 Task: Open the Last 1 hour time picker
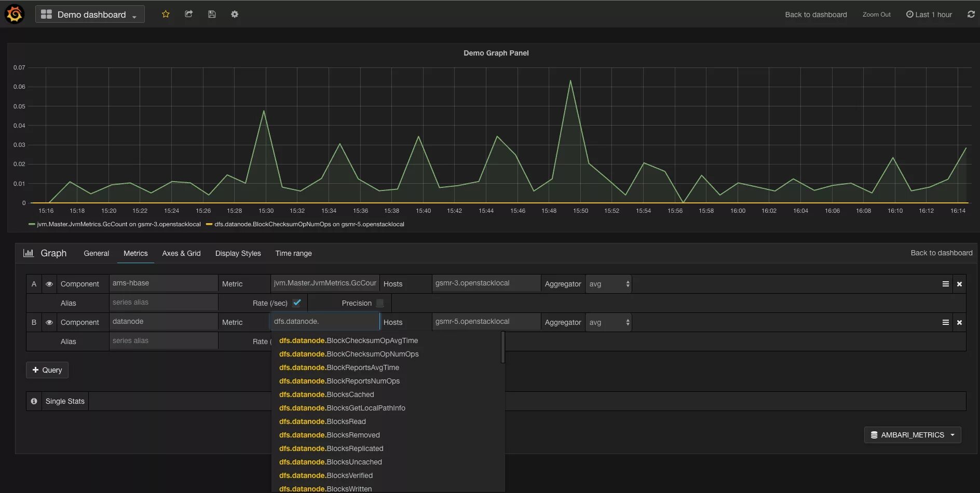929,15
